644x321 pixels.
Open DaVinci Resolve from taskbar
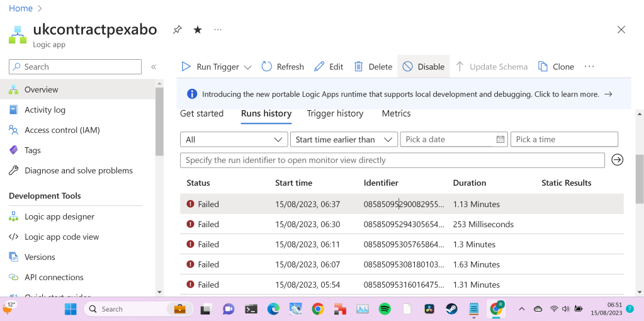[x=429, y=308]
